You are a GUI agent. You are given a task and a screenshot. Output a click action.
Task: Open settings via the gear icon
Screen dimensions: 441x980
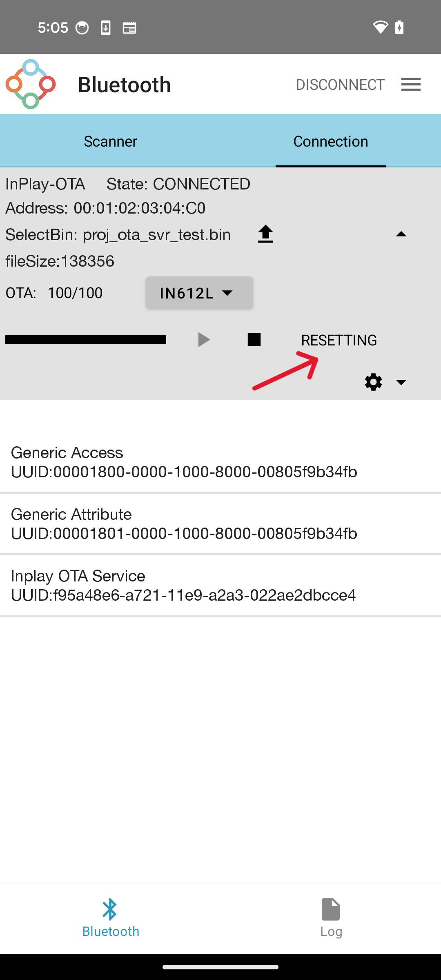373,382
